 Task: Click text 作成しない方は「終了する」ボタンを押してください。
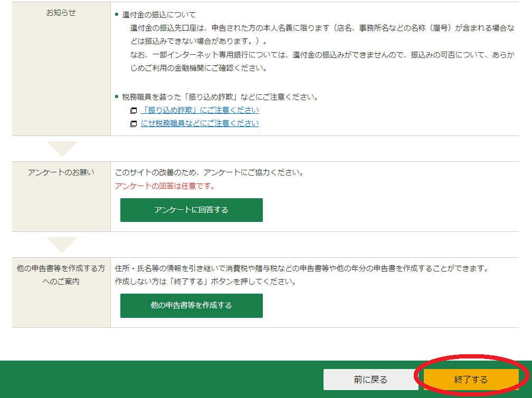point(206,281)
